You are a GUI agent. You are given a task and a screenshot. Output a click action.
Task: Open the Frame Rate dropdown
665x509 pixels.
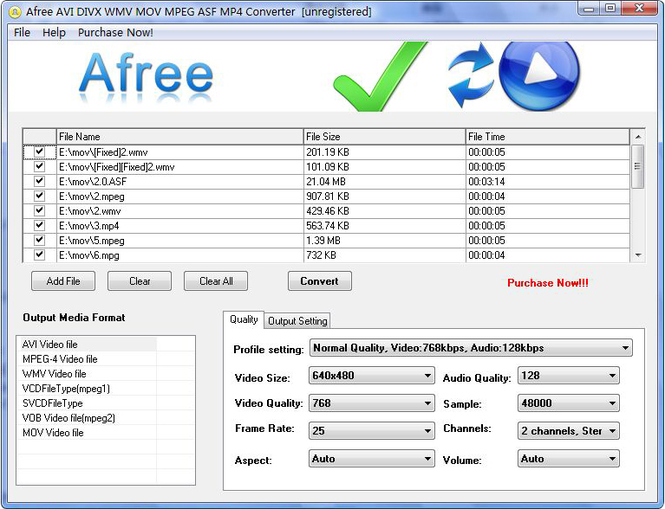pyautogui.click(x=372, y=431)
